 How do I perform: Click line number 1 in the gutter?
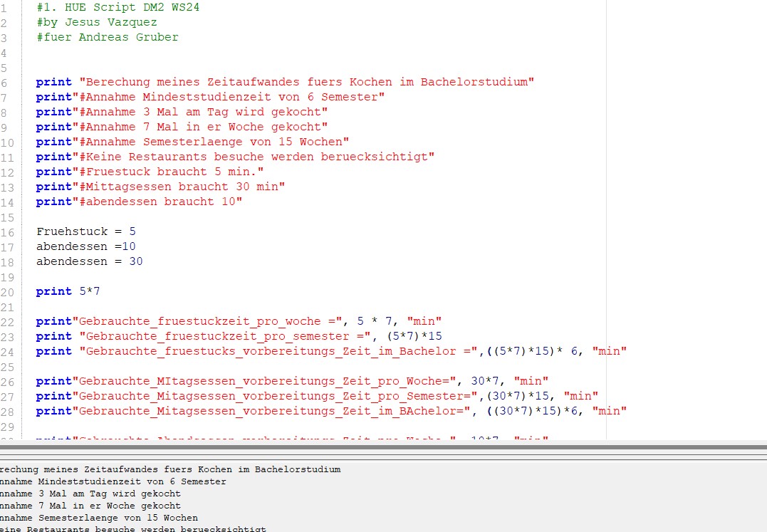coord(6,7)
